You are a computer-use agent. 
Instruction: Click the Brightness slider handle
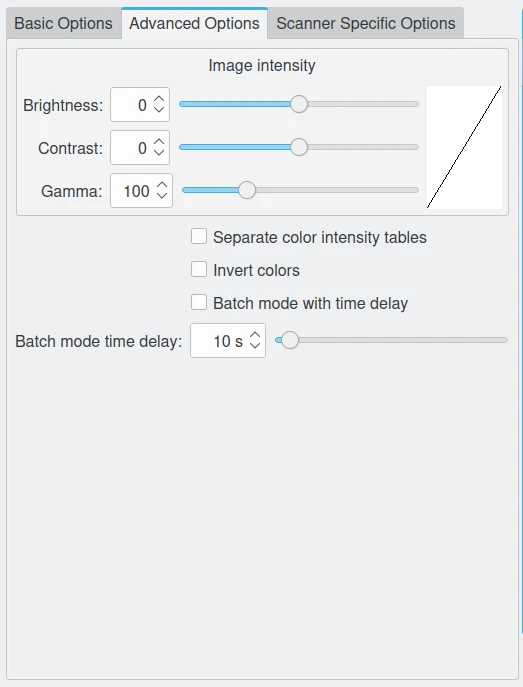pos(299,104)
